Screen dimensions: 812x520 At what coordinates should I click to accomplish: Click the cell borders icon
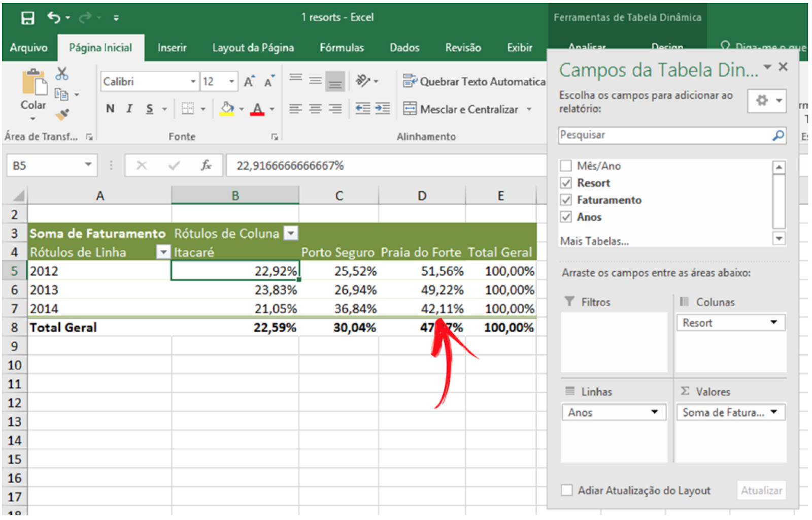click(x=188, y=109)
